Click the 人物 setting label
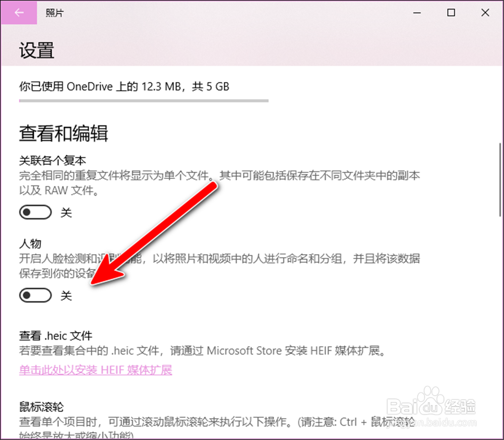 click(x=30, y=243)
